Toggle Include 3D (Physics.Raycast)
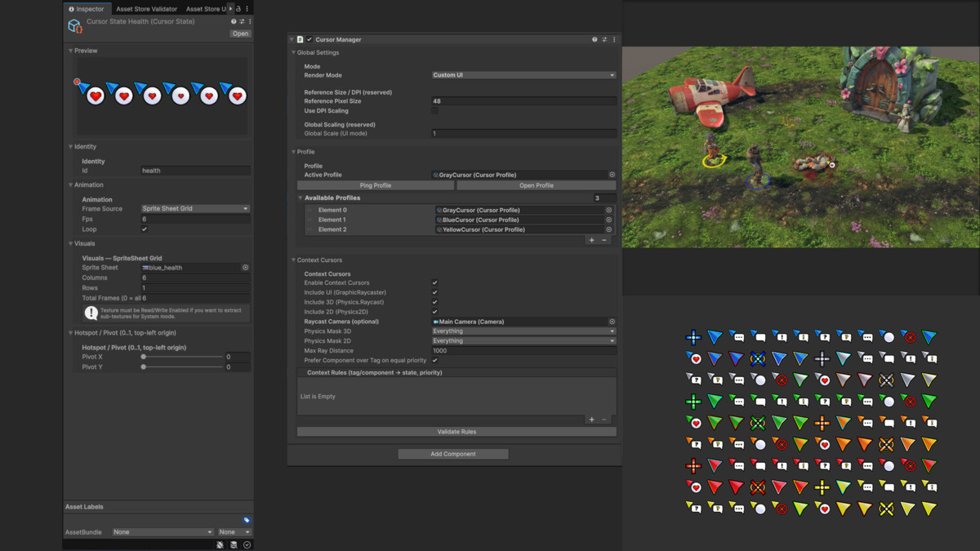This screenshot has height=551, width=980. tap(435, 301)
